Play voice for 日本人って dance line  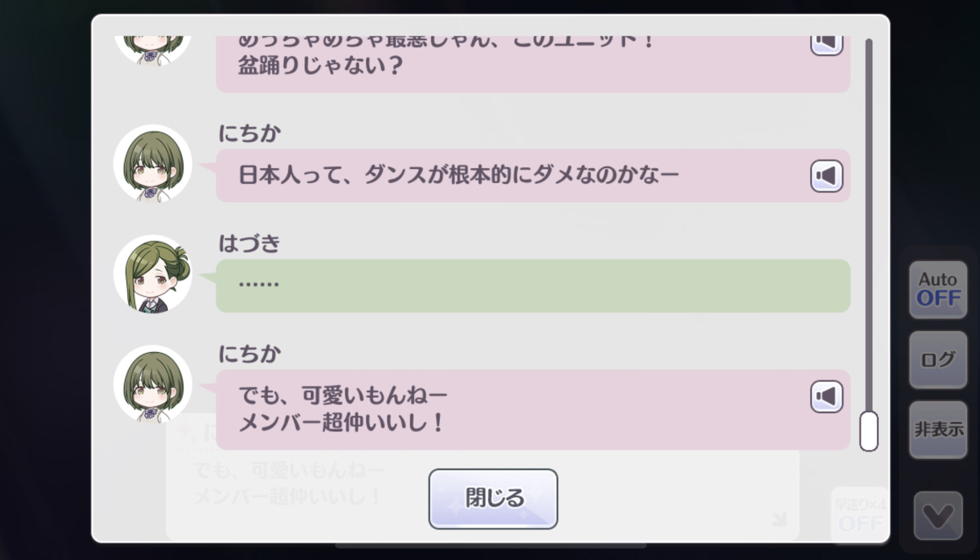click(x=826, y=176)
